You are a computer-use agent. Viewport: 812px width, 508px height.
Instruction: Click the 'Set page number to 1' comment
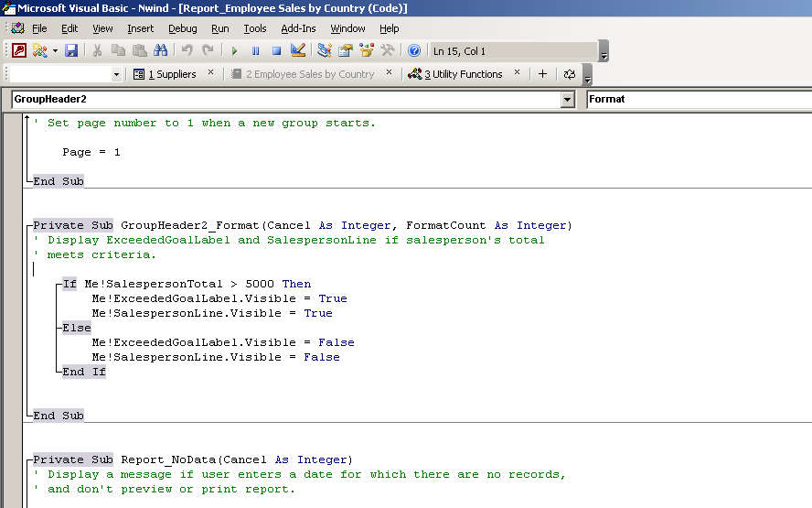pyautogui.click(x=205, y=124)
